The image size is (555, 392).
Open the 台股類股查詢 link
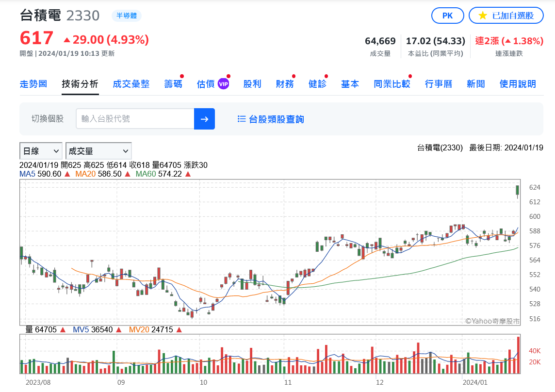pyautogui.click(x=276, y=119)
